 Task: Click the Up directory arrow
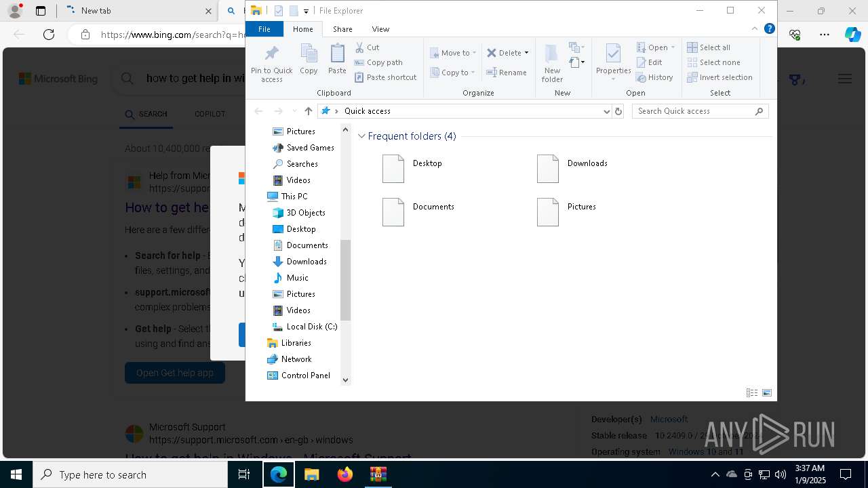pyautogui.click(x=309, y=111)
